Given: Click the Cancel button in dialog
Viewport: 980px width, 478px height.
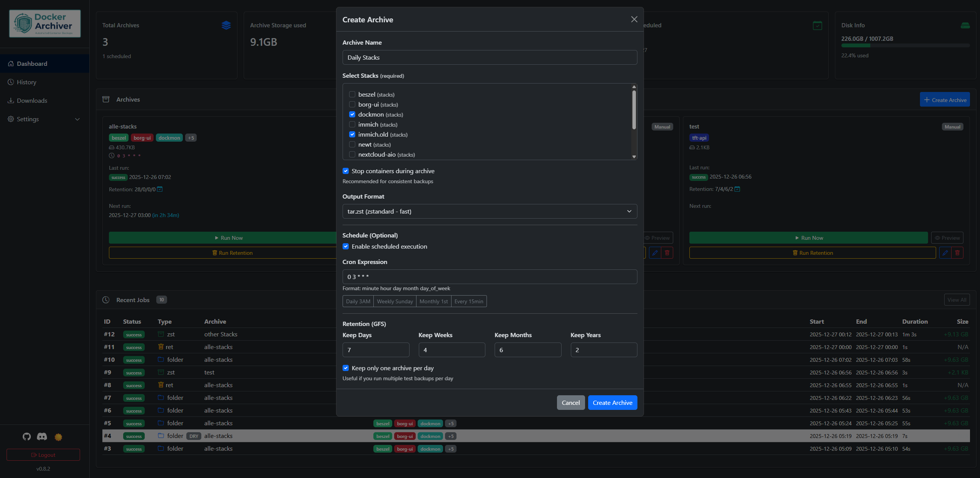Looking at the screenshot, I should click(x=570, y=403).
